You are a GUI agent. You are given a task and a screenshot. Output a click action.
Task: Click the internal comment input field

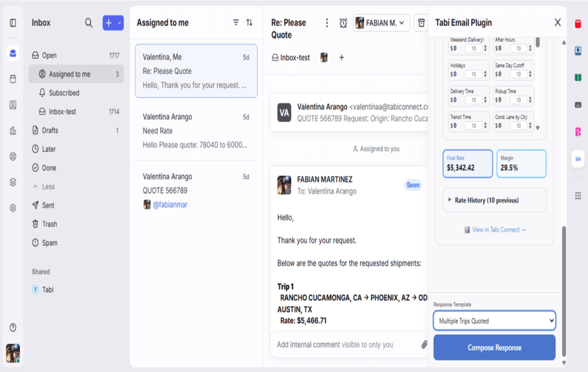(x=343, y=344)
